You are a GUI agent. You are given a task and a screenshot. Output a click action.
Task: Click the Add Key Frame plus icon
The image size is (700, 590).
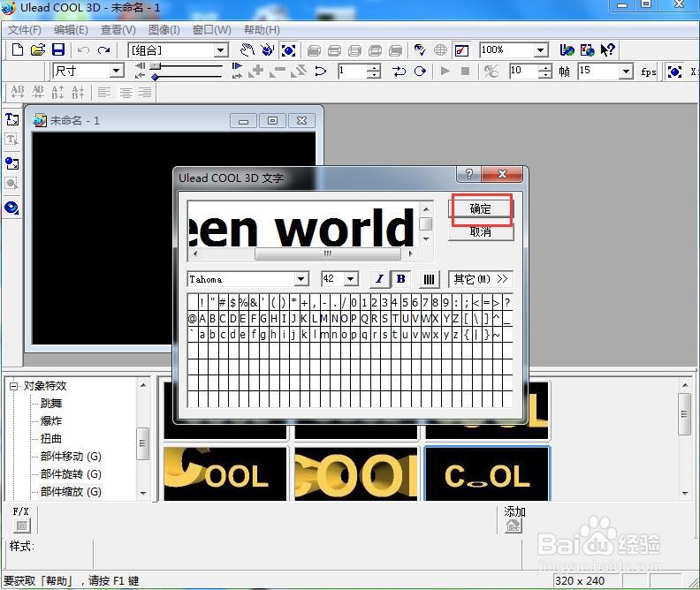pos(256,71)
